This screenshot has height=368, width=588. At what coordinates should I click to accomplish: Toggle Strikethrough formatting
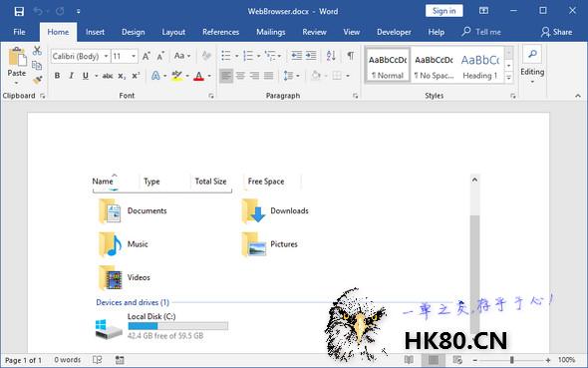pyautogui.click(x=108, y=76)
